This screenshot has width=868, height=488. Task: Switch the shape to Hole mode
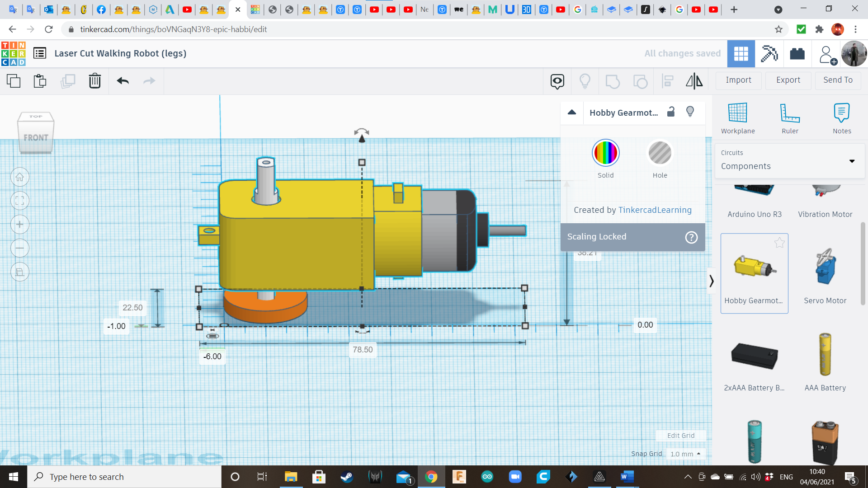pyautogui.click(x=660, y=153)
